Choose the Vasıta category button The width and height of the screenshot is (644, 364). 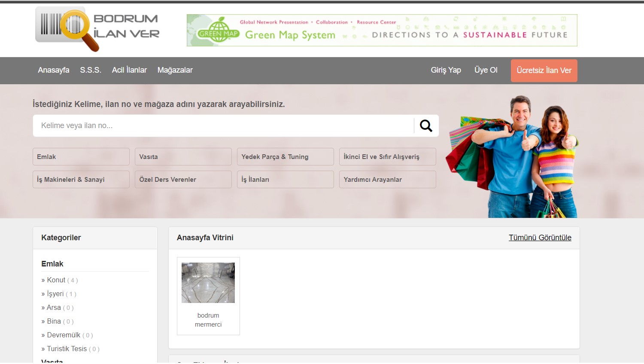pyautogui.click(x=183, y=157)
